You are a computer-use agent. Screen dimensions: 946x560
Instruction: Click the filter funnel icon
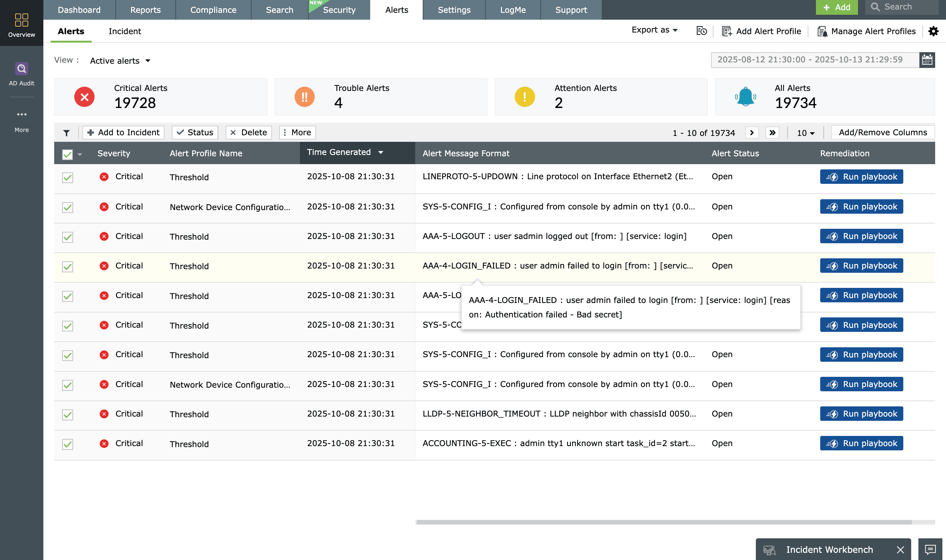[x=66, y=133]
